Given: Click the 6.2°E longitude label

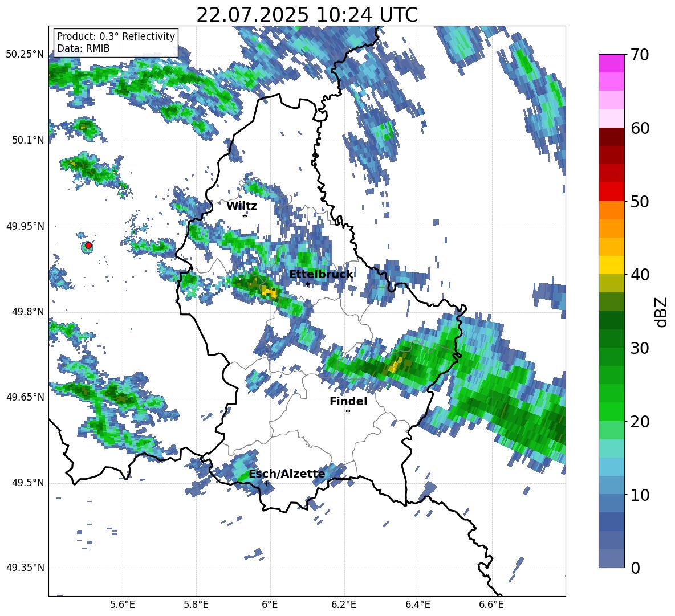Looking at the screenshot, I should tap(344, 605).
